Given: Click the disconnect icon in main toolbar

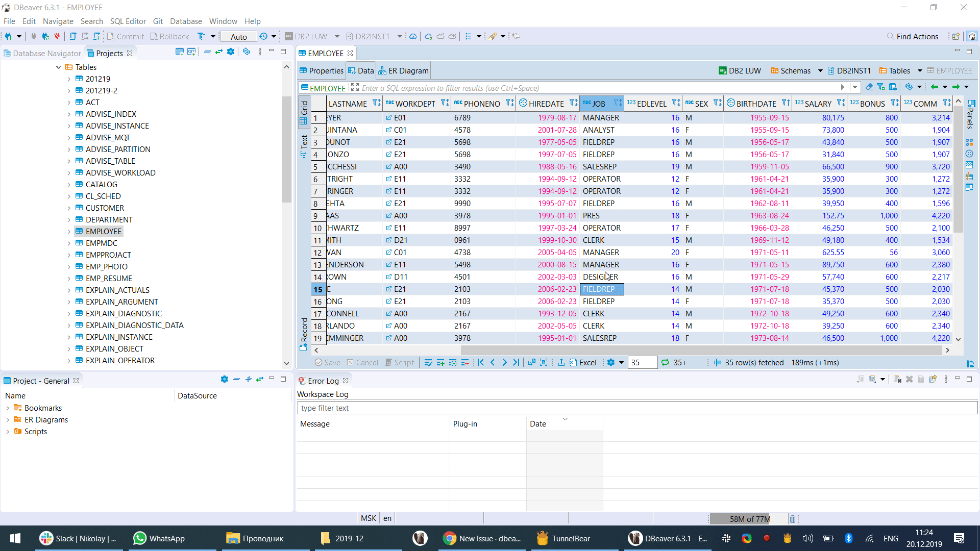Looking at the screenshot, I should click(x=57, y=36).
